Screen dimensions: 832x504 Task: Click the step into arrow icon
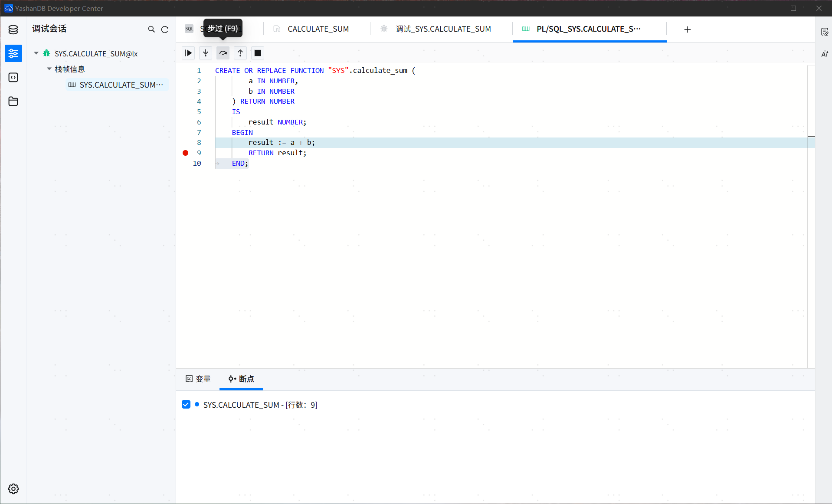[x=206, y=53]
